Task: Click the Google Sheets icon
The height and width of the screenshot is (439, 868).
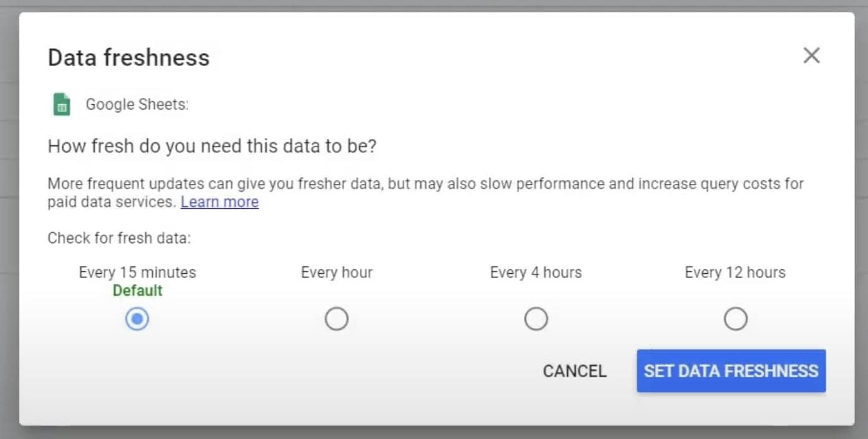Action: (x=60, y=104)
